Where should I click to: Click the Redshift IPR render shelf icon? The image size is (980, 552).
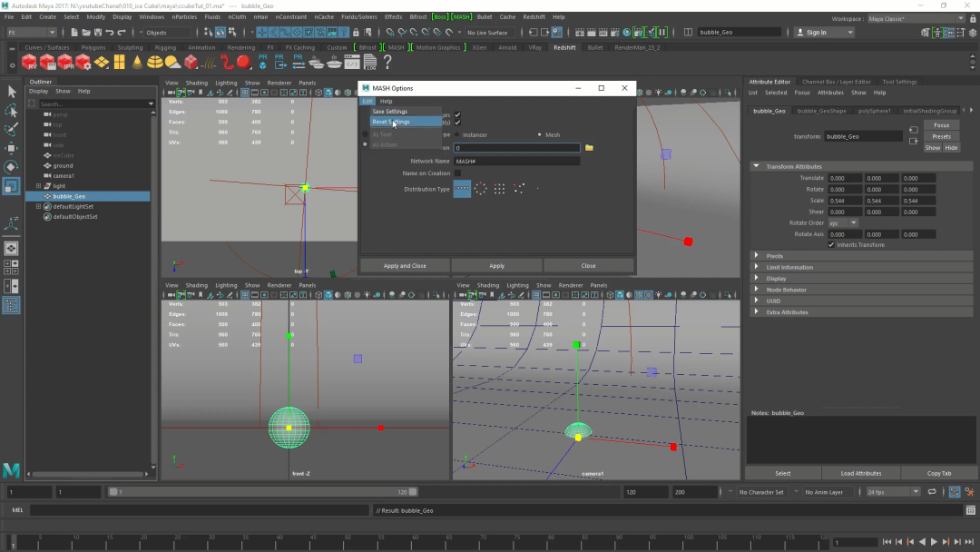65,63
